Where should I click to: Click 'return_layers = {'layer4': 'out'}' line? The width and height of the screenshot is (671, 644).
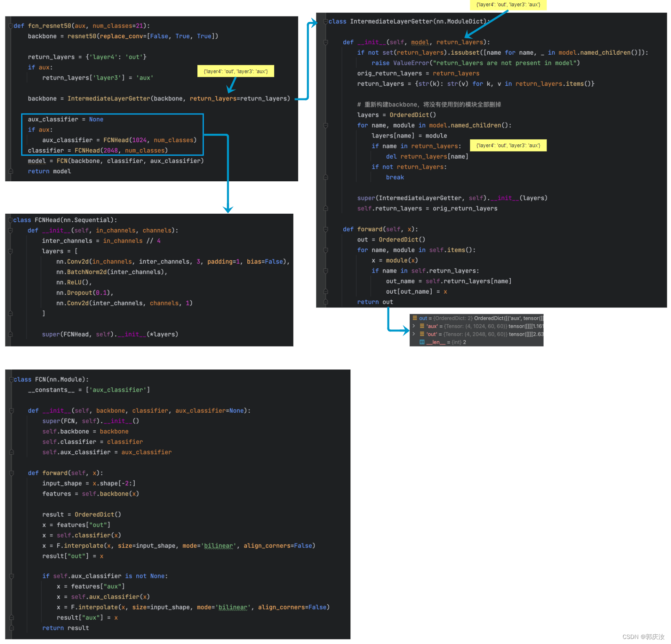click(87, 57)
